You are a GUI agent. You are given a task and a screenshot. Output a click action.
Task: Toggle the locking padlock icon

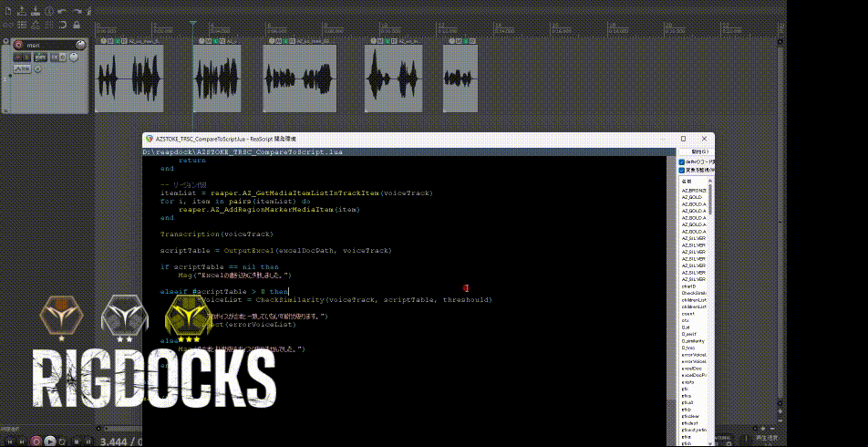pyautogui.click(x=77, y=25)
